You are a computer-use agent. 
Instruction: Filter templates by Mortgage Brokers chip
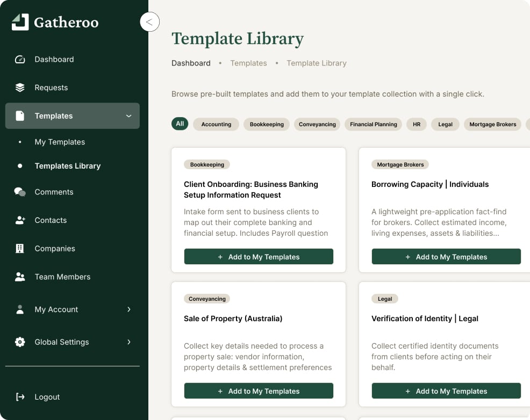click(493, 124)
